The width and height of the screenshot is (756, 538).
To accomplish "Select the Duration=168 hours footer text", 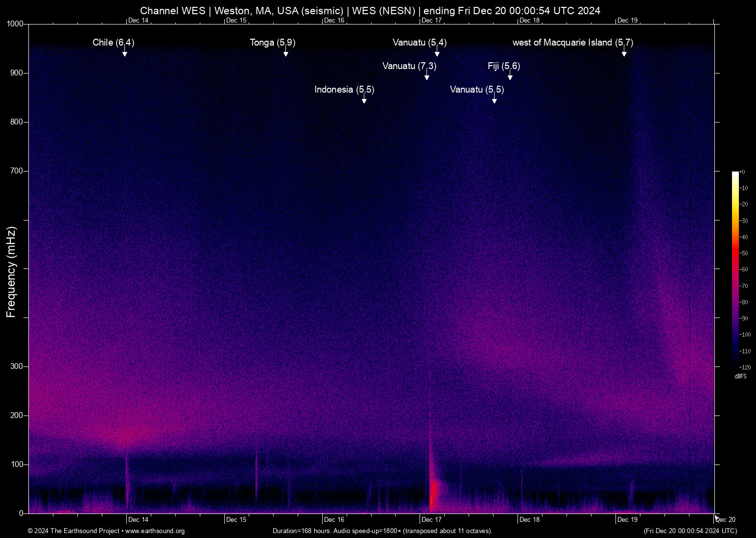I will coord(382,531).
